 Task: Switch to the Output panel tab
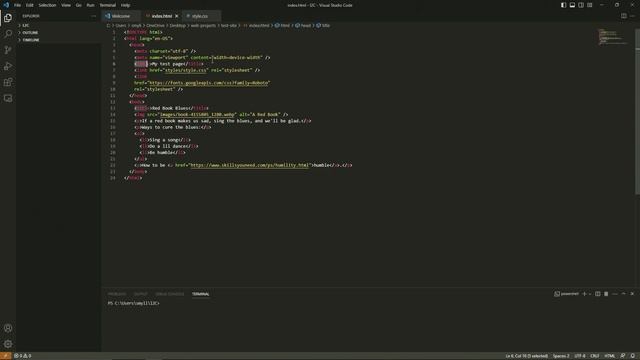141,294
